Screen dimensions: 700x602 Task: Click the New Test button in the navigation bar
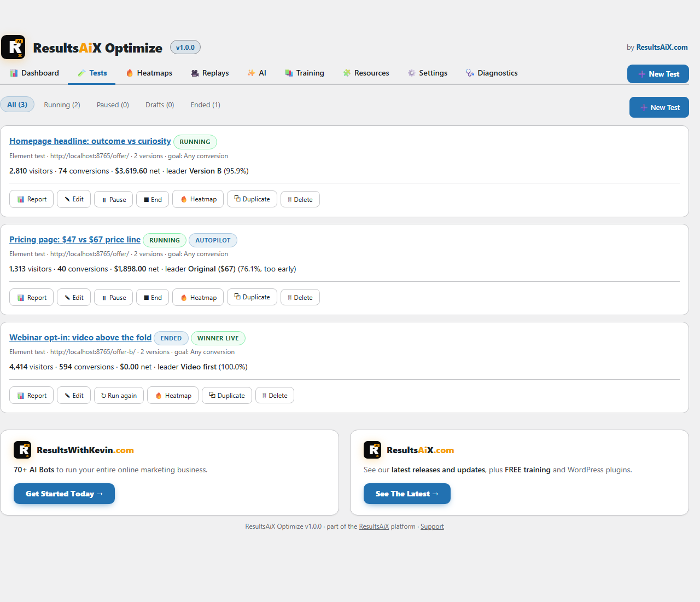pyautogui.click(x=658, y=74)
